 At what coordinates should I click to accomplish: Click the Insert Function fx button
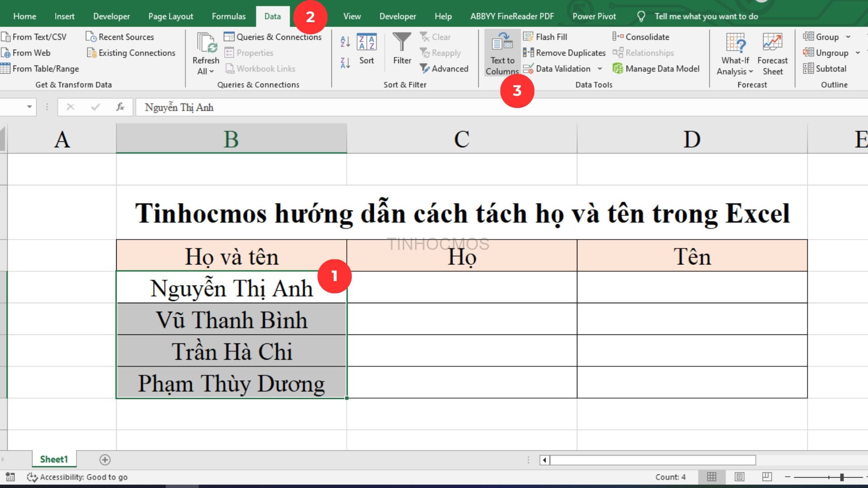120,107
